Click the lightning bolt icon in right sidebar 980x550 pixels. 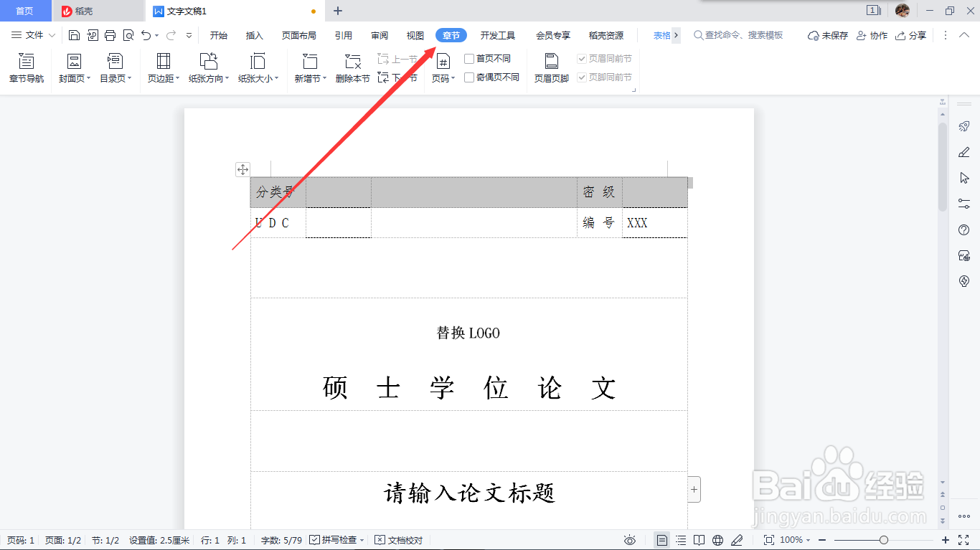pyautogui.click(x=964, y=281)
